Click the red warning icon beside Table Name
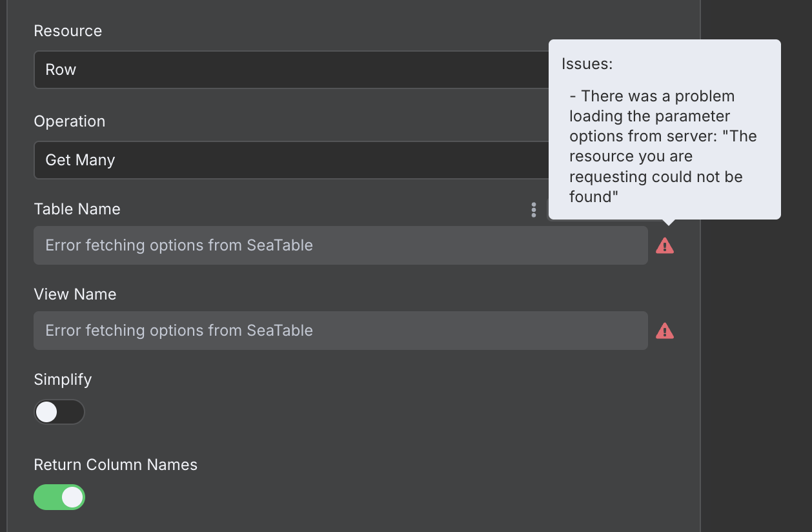Image resolution: width=812 pixels, height=532 pixels. 665,246
